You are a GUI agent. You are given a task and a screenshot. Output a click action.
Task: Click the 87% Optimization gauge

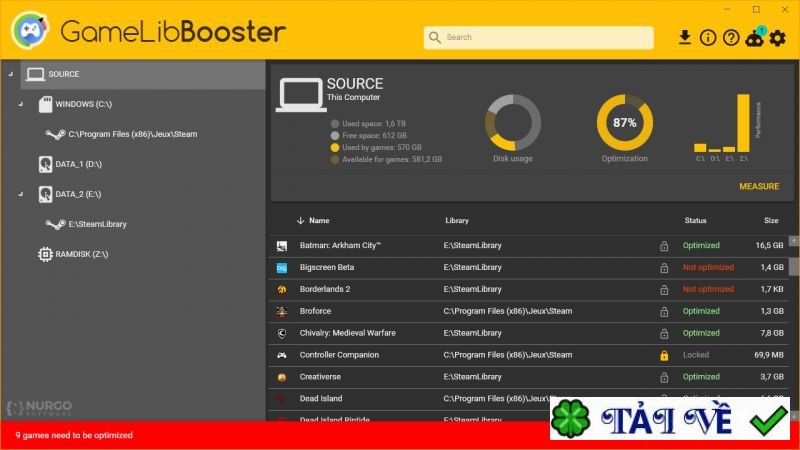(x=624, y=122)
